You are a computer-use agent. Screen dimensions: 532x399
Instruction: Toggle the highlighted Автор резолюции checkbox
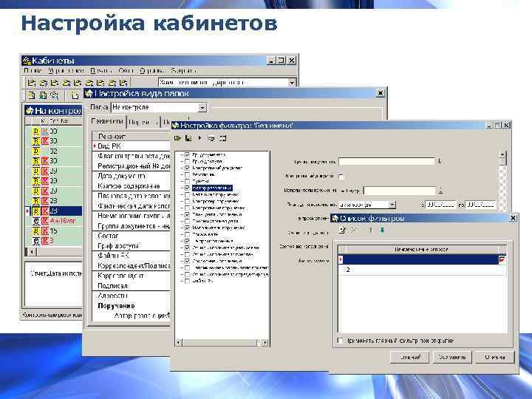pos(187,188)
